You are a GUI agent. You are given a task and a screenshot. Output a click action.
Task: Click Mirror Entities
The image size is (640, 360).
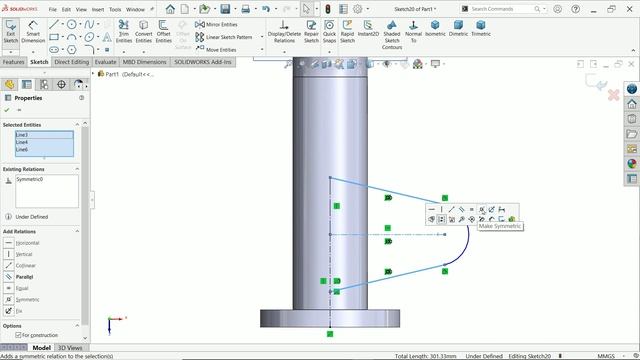coord(216,24)
